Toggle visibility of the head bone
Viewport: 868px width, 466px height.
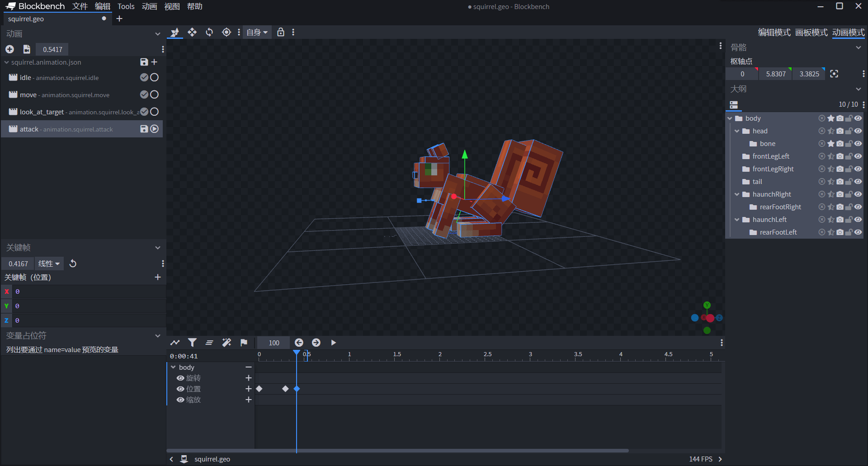pyautogui.click(x=858, y=131)
